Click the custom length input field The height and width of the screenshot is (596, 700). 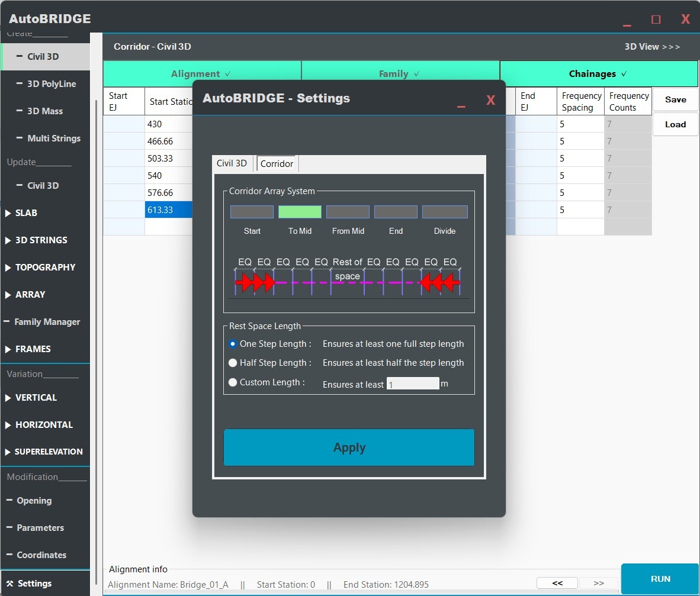413,384
